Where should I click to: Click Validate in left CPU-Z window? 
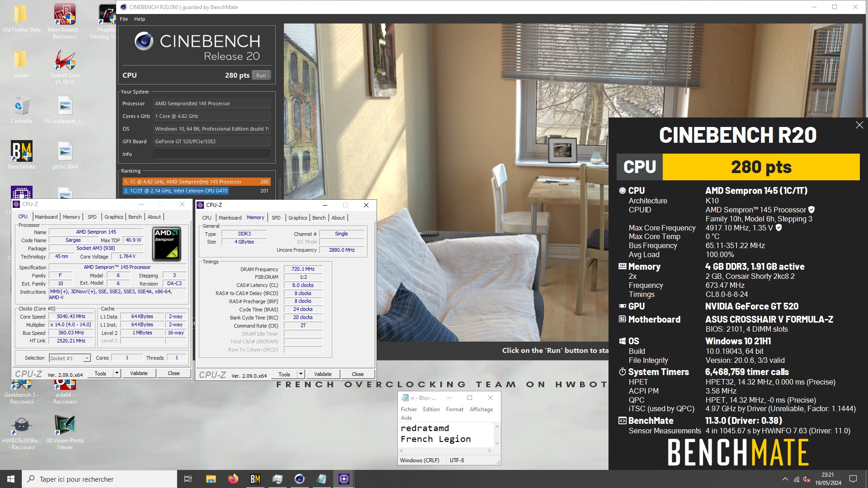click(x=139, y=374)
